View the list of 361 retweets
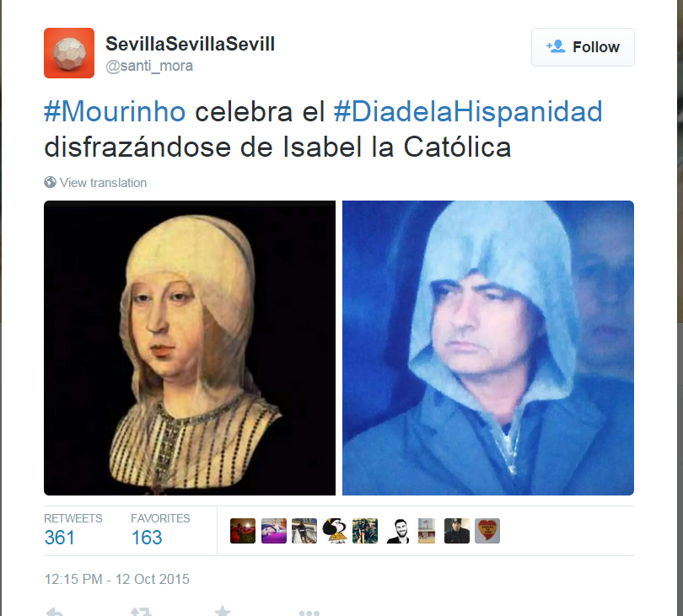Viewport: 683px width, 616px height. click(x=73, y=530)
